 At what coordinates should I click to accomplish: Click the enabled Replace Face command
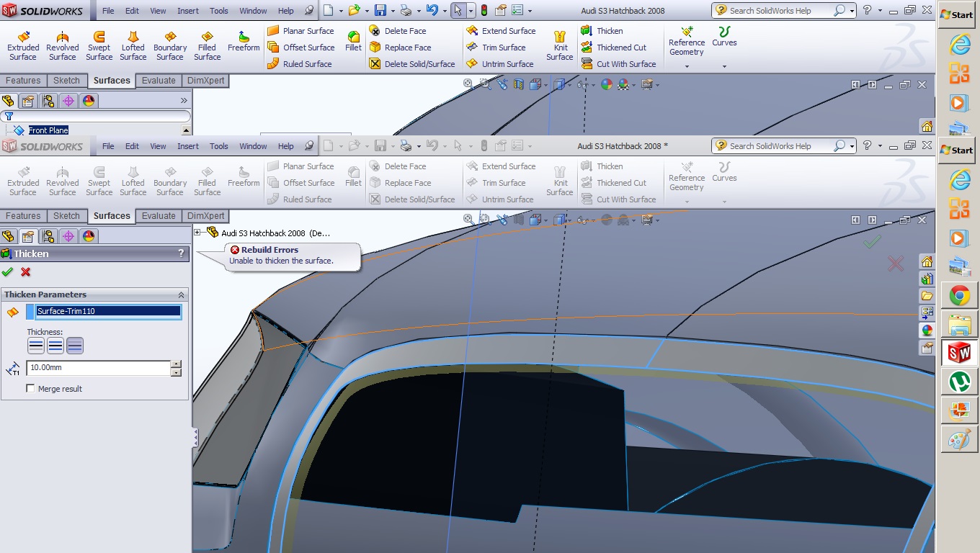tap(400, 48)
